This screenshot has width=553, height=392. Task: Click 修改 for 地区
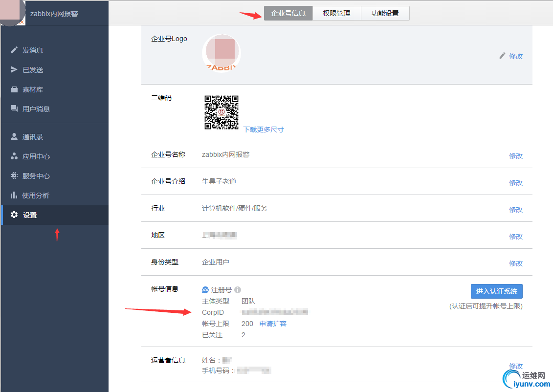(516, 237)
